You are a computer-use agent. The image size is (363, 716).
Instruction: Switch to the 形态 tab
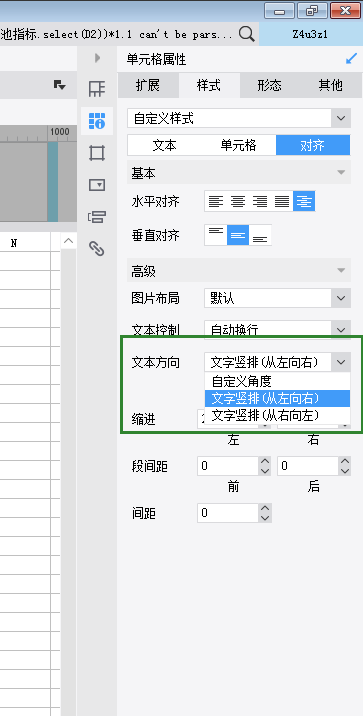point(269,85)
